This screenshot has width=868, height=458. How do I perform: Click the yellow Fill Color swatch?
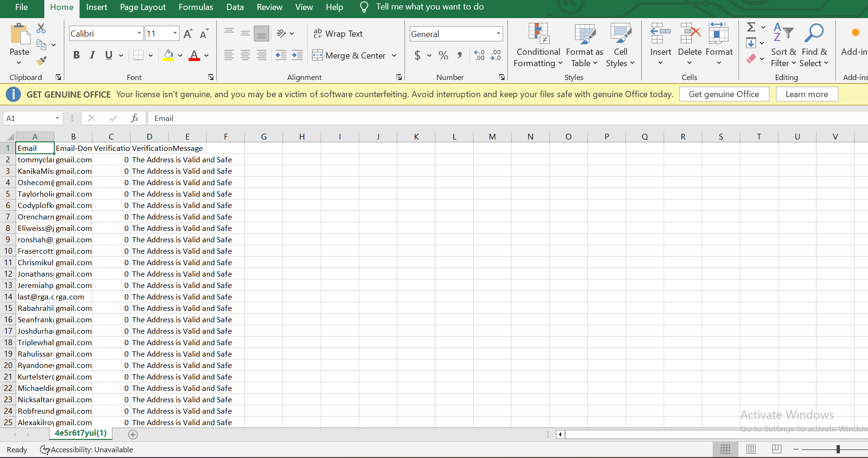point(168,55)
